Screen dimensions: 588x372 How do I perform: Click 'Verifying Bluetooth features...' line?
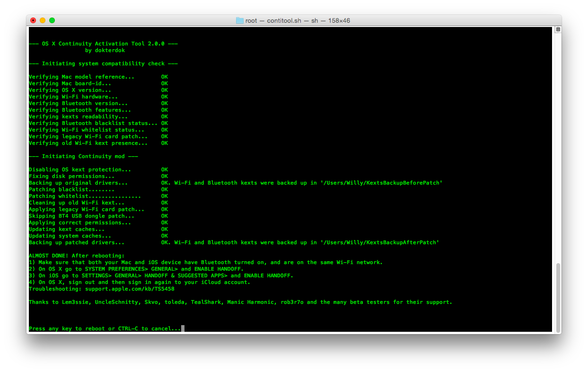(98, 110)
